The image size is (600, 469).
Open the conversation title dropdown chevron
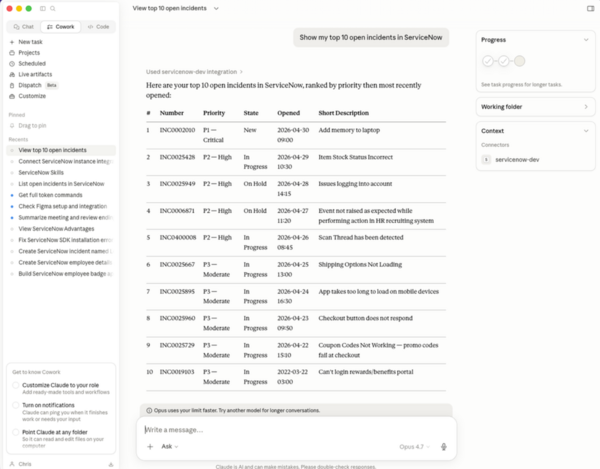(x=216, y=8)
